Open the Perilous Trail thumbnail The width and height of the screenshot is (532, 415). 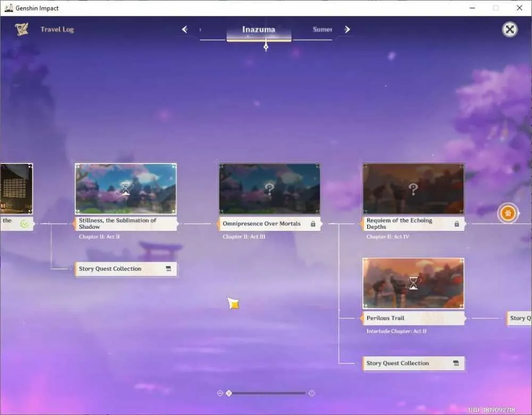click(x=413, y=284)
